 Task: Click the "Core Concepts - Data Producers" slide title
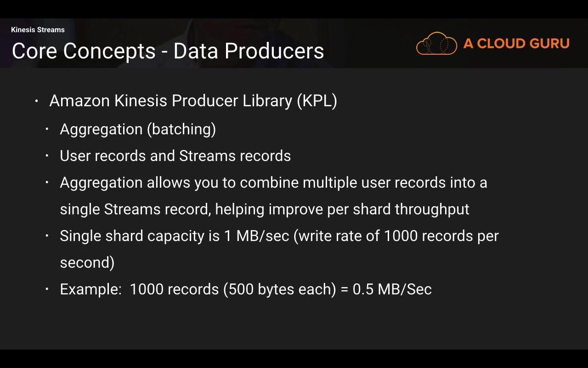point(168,51)
